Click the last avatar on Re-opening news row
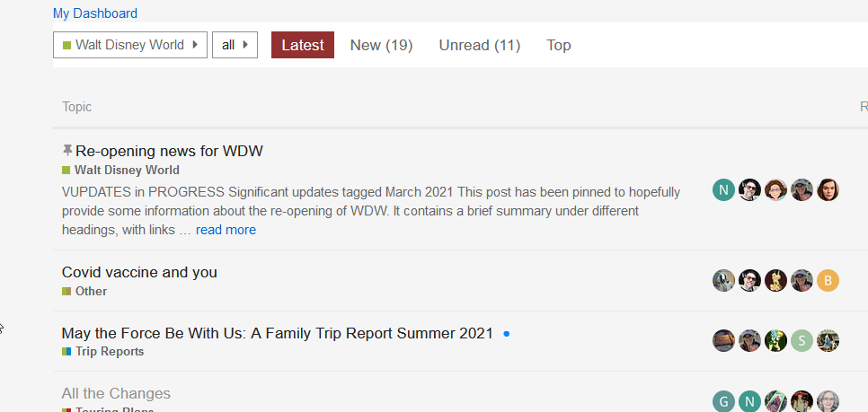Image resolution: width=868 pixels, height=412 pixels. pyautogui.click(x=828, y=189)
